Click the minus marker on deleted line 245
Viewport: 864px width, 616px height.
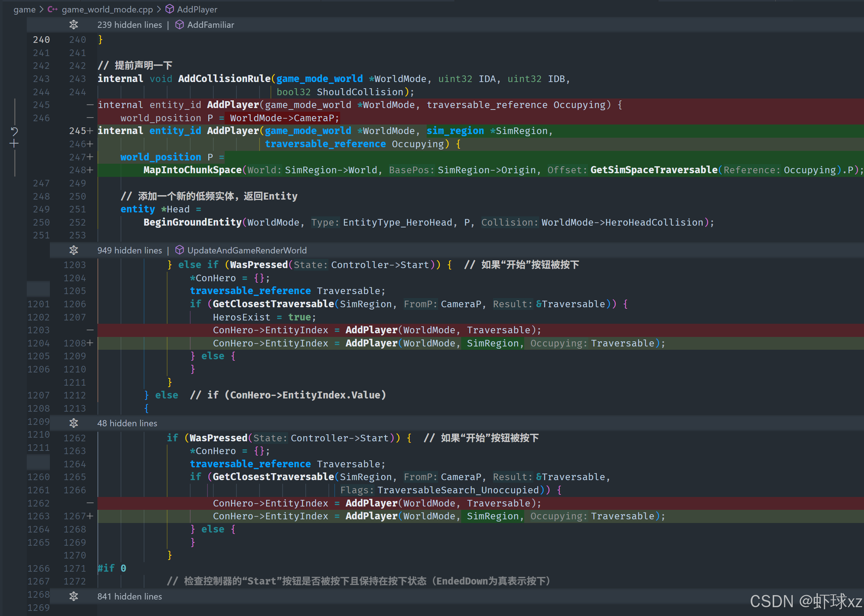point(90,105)
